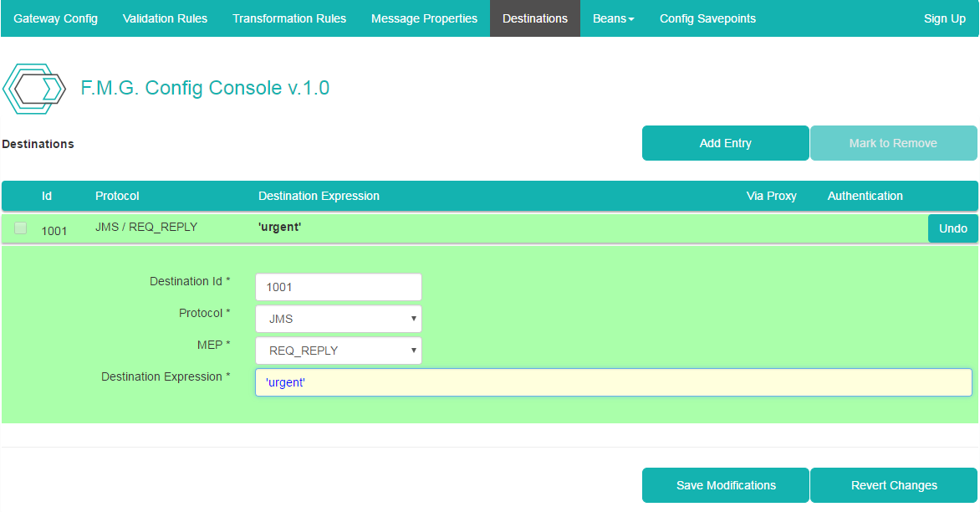Image resolution: width=980 pixels, height=512 pixels.
Task: Open the Beans dropdown menu
Action: [613, 18]
